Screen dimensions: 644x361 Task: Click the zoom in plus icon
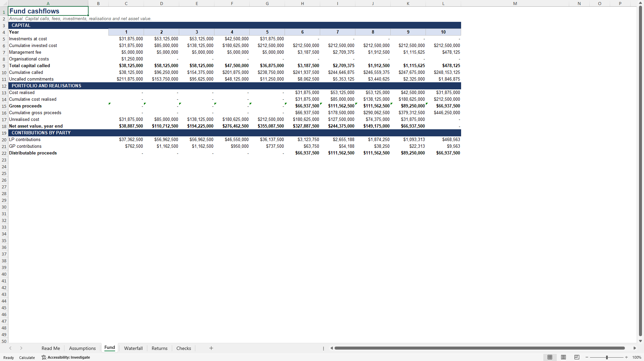click(x=626, y=357)
